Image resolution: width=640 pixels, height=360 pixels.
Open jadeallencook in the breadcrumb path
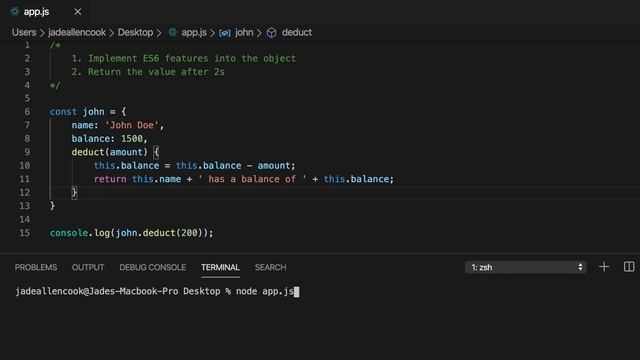[x=77, y=32]
